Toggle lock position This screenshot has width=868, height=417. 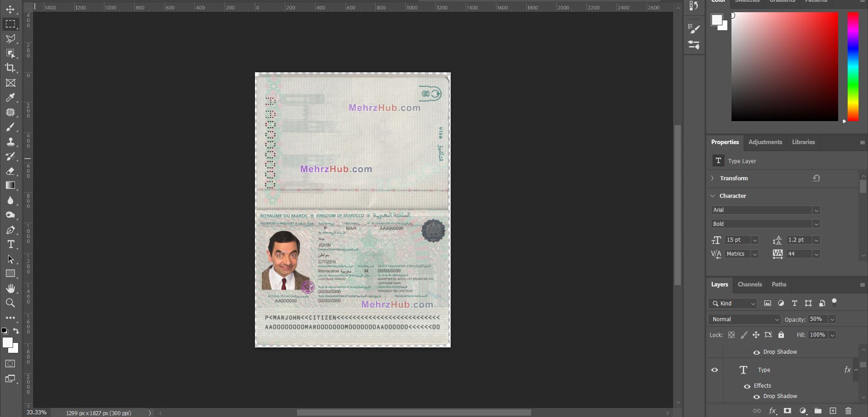pyautogui.click(x=755, y=335)
